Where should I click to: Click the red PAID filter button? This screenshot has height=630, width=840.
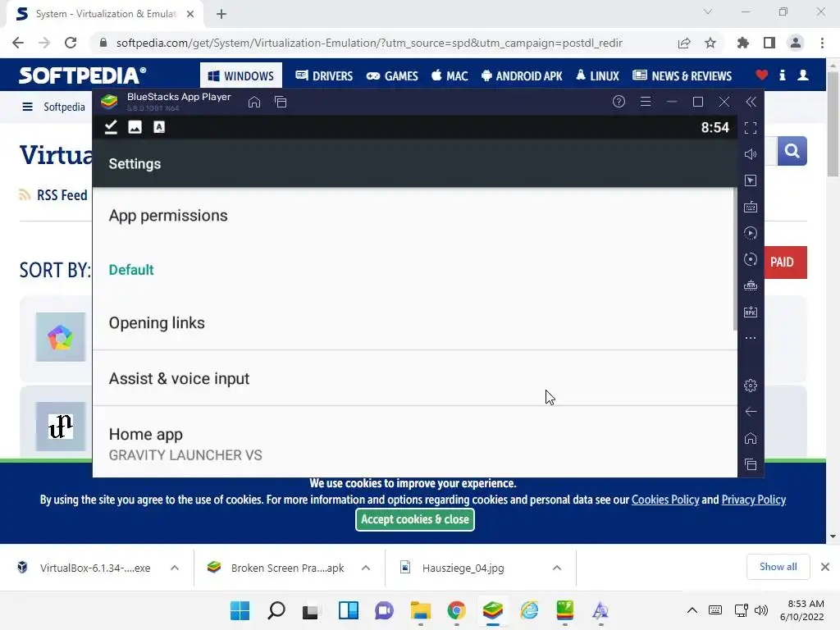coord(785,262)
